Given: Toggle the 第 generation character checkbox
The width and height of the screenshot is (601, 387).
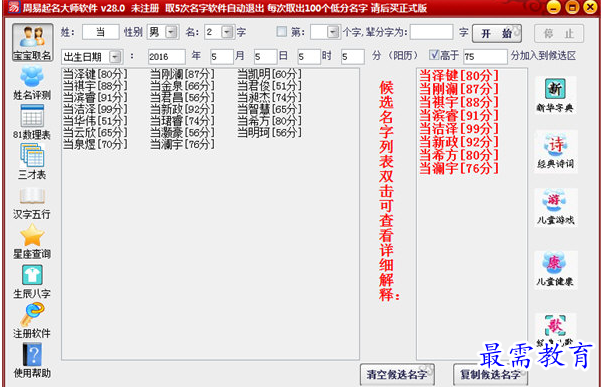Looking at the screenshot, I should tap(282, 31).
